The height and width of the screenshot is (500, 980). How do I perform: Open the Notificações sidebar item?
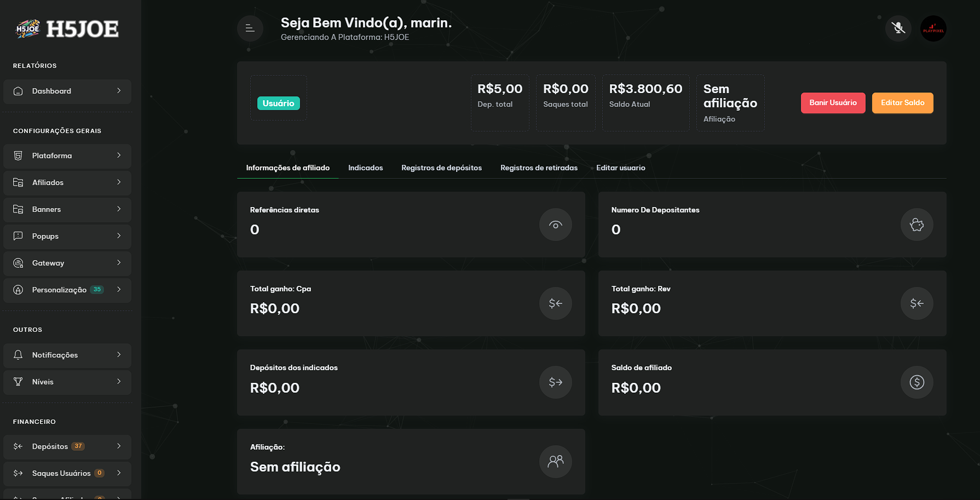tap(67, 355)
